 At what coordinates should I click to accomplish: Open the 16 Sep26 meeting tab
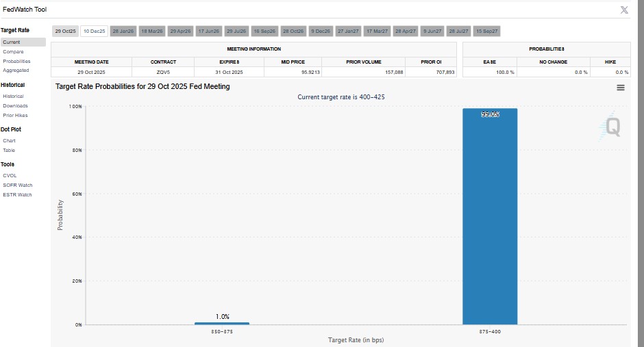coord(264,31)
